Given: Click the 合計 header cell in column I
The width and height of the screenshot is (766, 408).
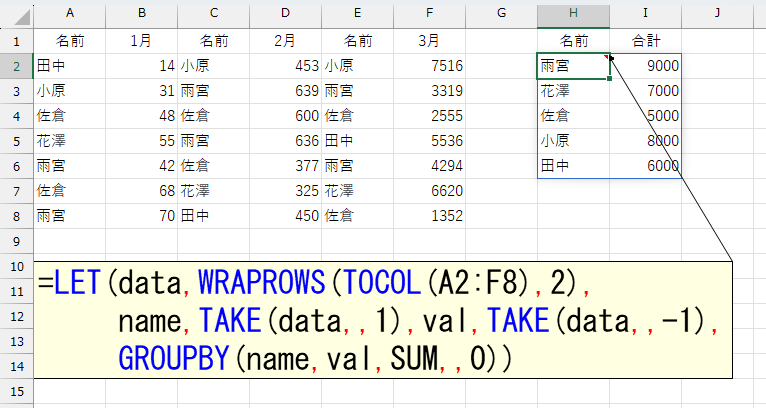Looking at the screenshot, I should tap(645, 41).
